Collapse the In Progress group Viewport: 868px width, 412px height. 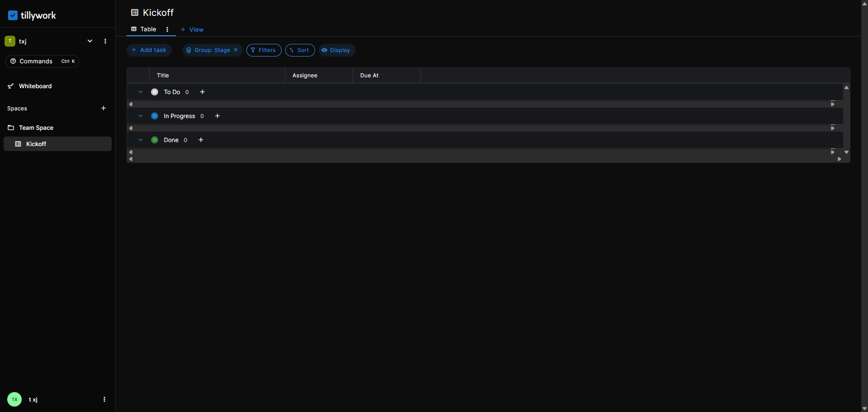click(141, 116)
